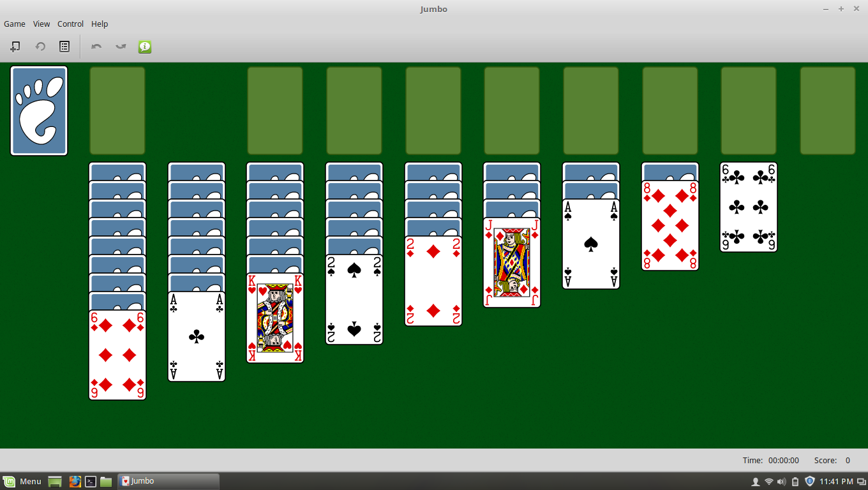Click the Menu button on the taskbar
The width and height of the screenshot is (868, 490).
[23, 481]
